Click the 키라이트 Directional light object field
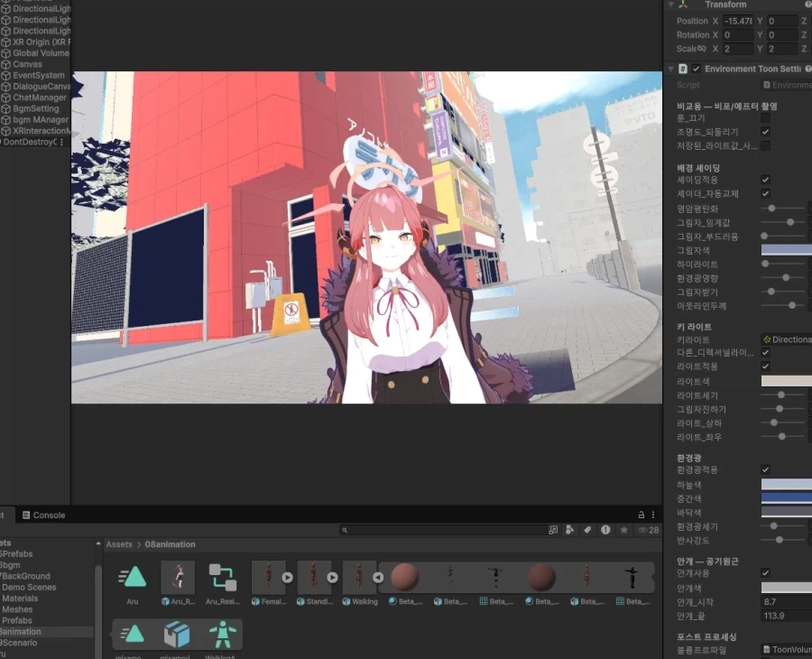The height and width of the screenshot is (659, 812). (787, 339)
